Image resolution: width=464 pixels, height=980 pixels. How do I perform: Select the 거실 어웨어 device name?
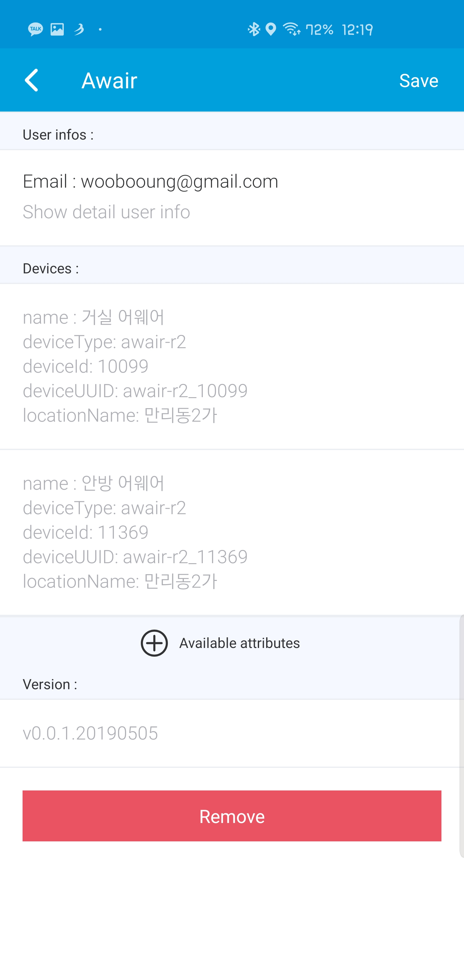(123, 317)
